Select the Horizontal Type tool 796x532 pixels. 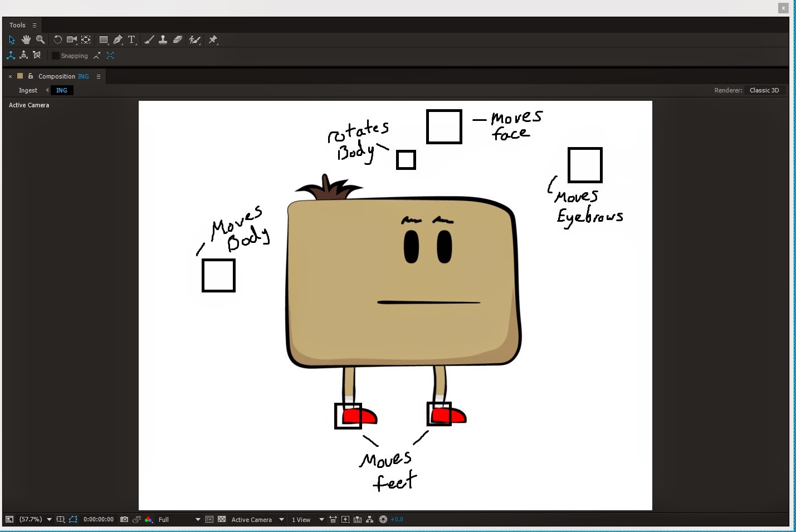131,40
